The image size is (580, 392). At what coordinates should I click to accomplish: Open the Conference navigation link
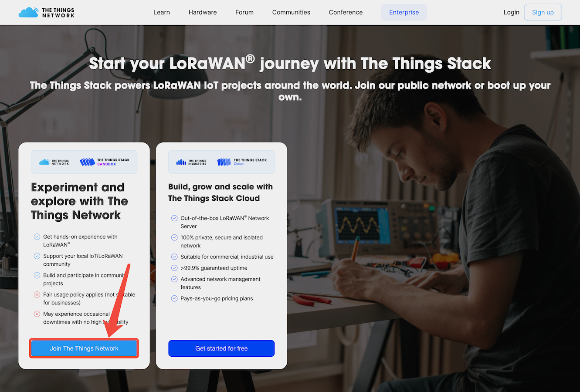tap(346, 12)
